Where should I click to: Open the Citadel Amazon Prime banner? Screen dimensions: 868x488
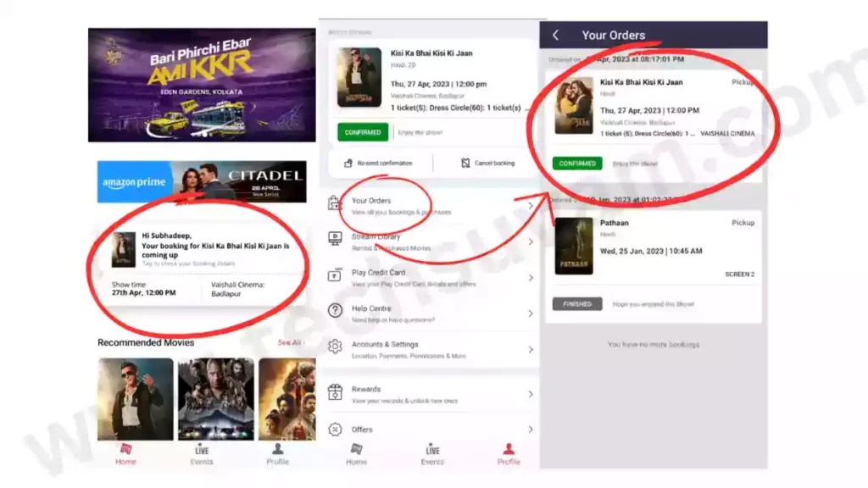[x=201, y=181]
